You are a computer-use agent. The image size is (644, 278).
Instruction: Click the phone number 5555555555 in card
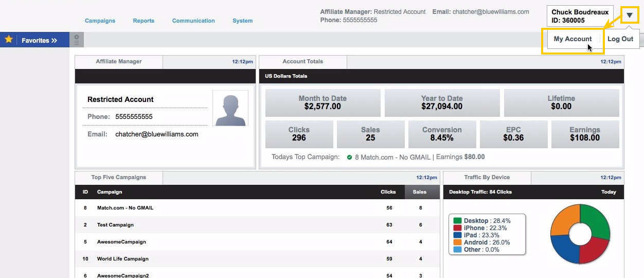pyautogui.click(x=134, y=116)
